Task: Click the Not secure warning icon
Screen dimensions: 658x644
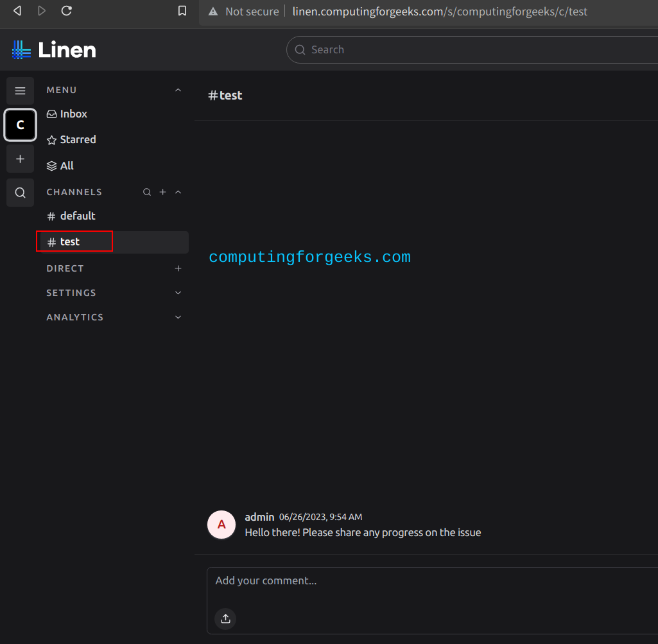Action: coord(213,12)
